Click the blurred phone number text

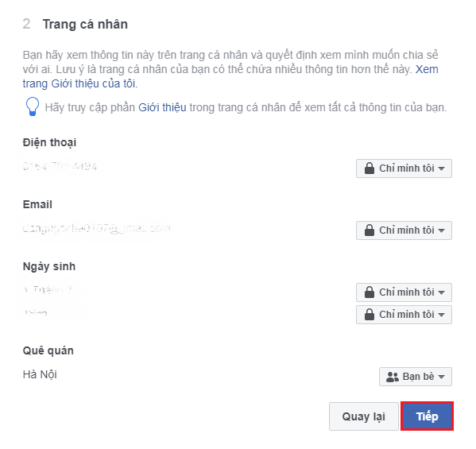click(x=60, y=166)
